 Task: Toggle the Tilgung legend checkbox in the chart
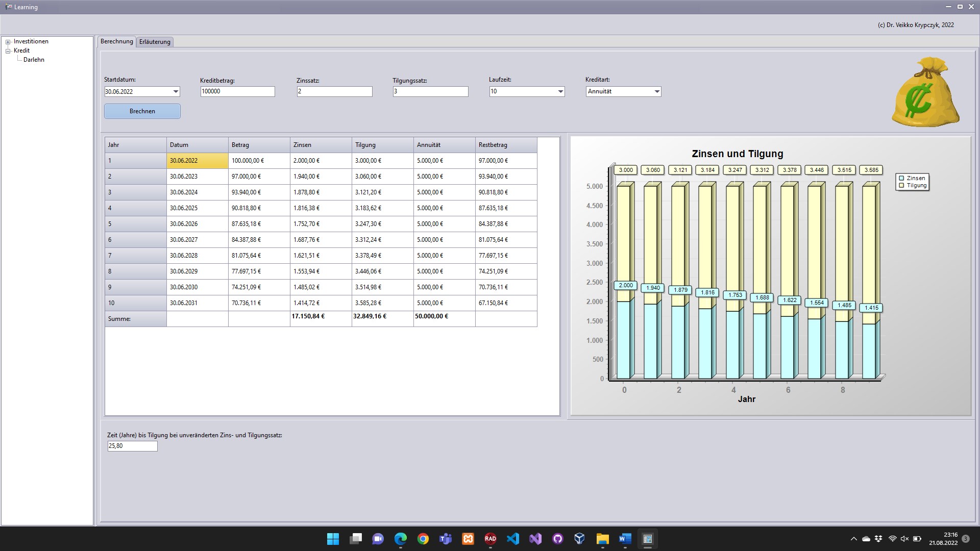pyautogui.click(x=901, y=185)
